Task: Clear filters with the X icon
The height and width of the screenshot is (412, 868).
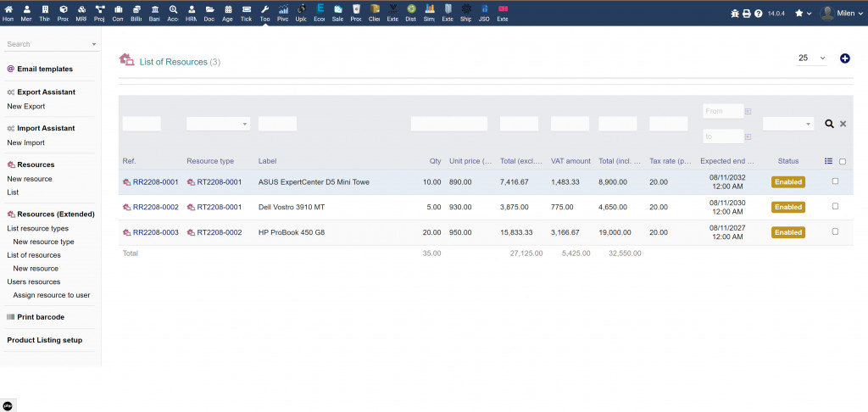Action: click(843, 124)
